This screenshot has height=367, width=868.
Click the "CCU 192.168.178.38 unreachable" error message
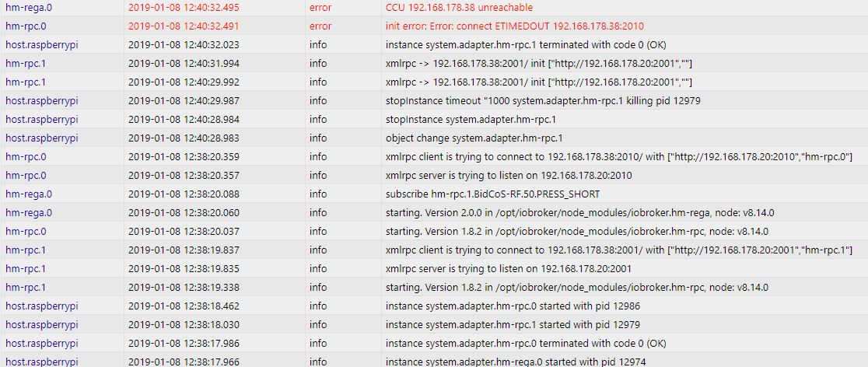pos(459,7)
